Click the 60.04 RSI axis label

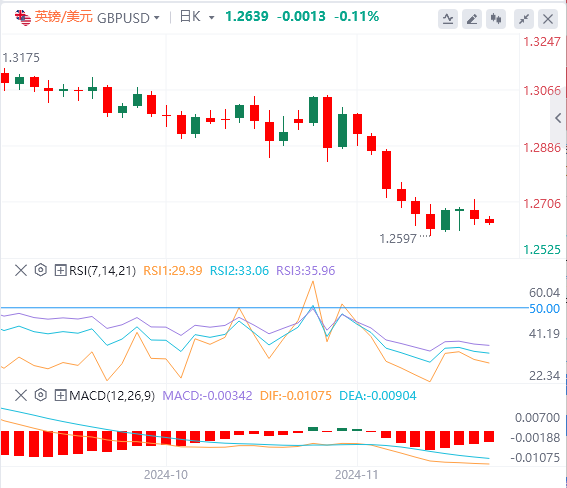[x=544, y=292]
